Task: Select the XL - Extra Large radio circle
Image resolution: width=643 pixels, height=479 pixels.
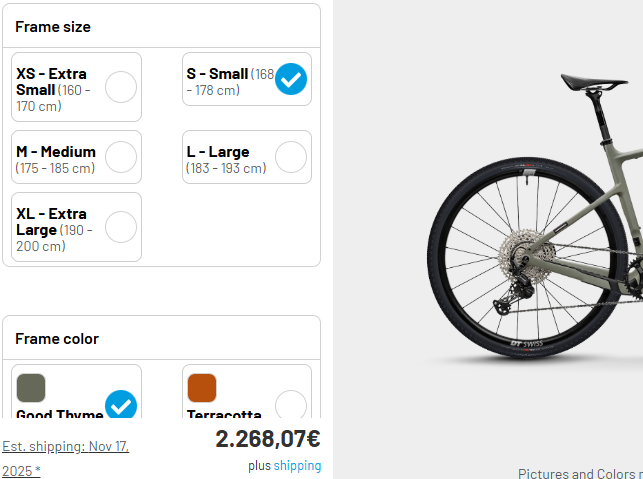Action: coord(121,227)
